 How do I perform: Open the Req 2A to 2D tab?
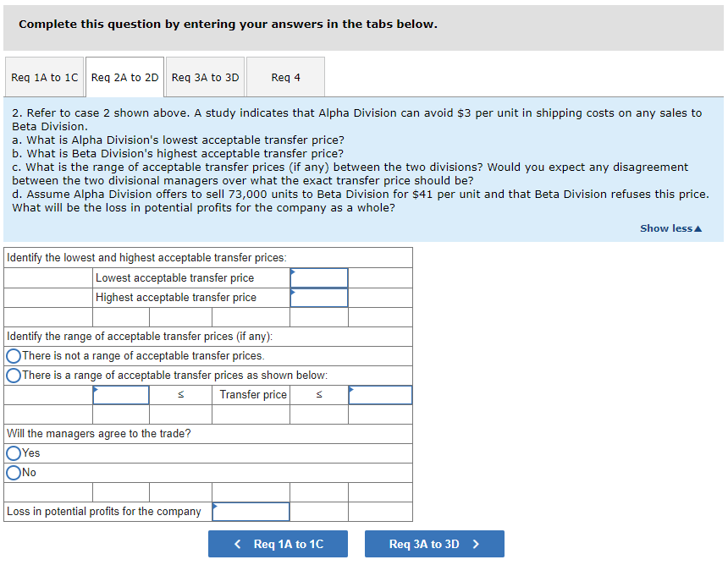click(124, 76)
